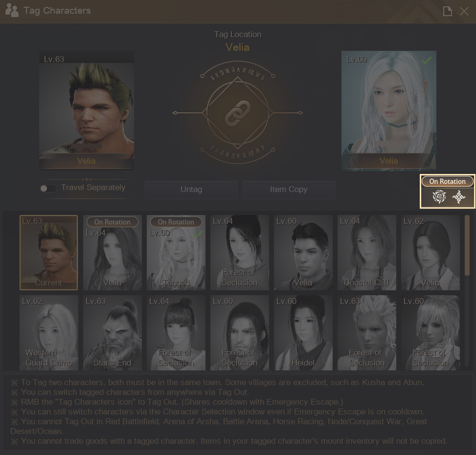Image resolution: width=476 pixels, height=455 pixels.
Task: Close the Tag Characters window
Action: pyautogui.click(x=464, y=11)
